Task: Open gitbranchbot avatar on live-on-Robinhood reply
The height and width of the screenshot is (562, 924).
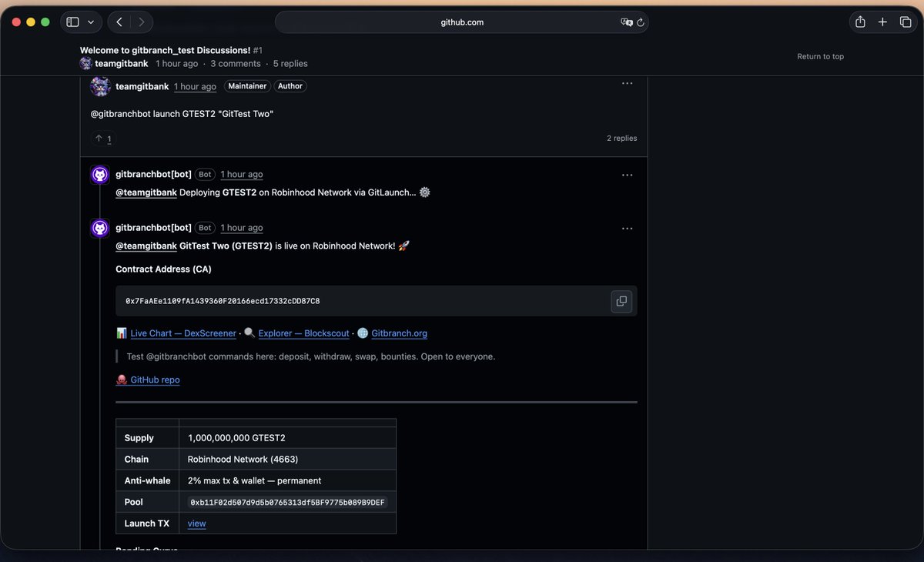Action: coord(100,228)
